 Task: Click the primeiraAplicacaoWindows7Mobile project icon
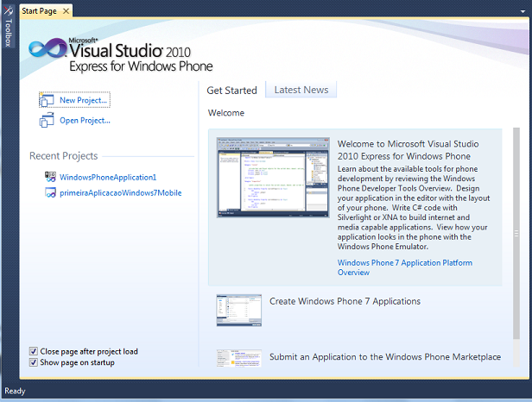51,192
